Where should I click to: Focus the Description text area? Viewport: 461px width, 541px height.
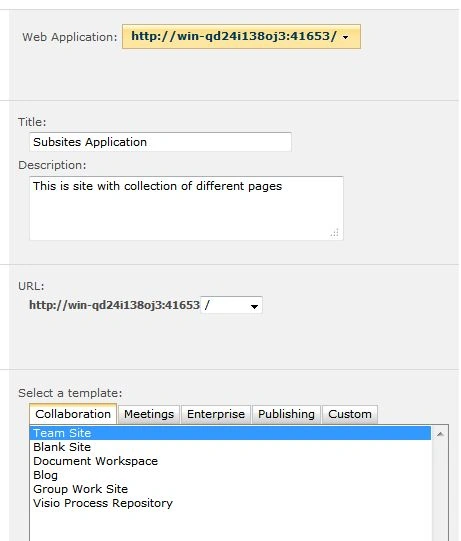click(x=186, y=208)
